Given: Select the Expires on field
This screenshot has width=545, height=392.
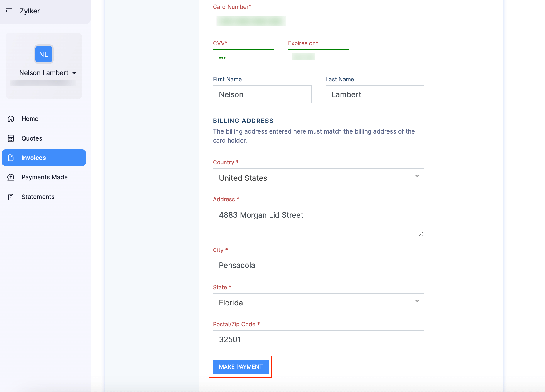Looking at the screenshot, I should (x=318, y=58).
